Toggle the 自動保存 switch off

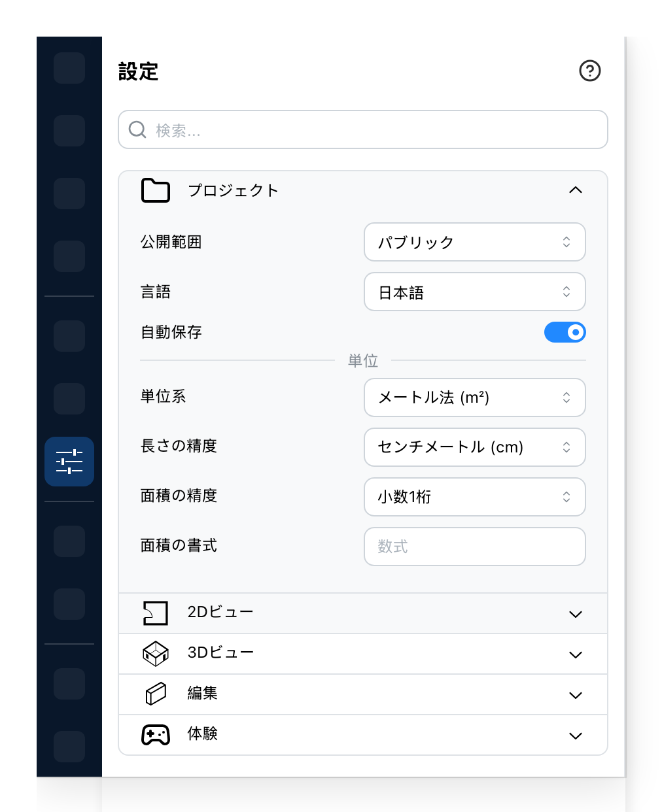pyautogui.click(x=565, y=332)
